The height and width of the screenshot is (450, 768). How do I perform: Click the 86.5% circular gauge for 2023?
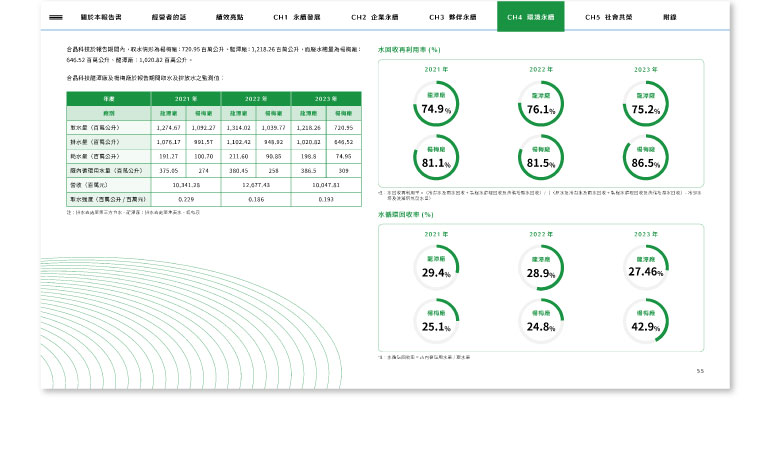(646, 160)
